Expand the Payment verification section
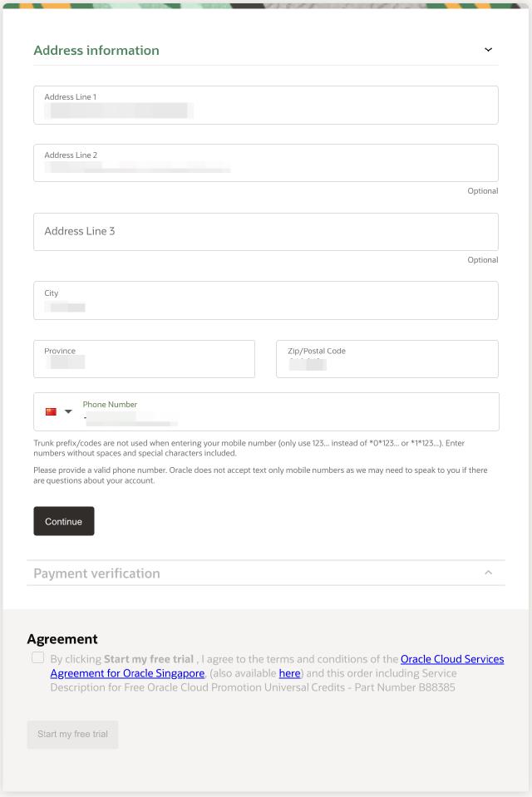This screenshot has width=532, height=797. [x=490, y=573]
